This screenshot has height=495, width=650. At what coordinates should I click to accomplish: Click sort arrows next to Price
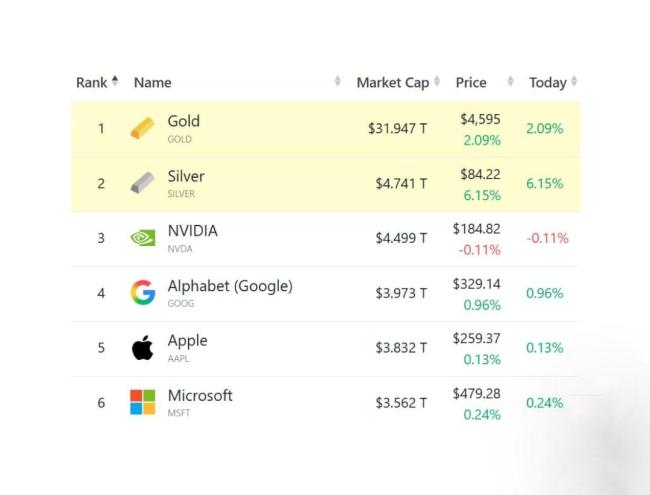coord(511,82)
